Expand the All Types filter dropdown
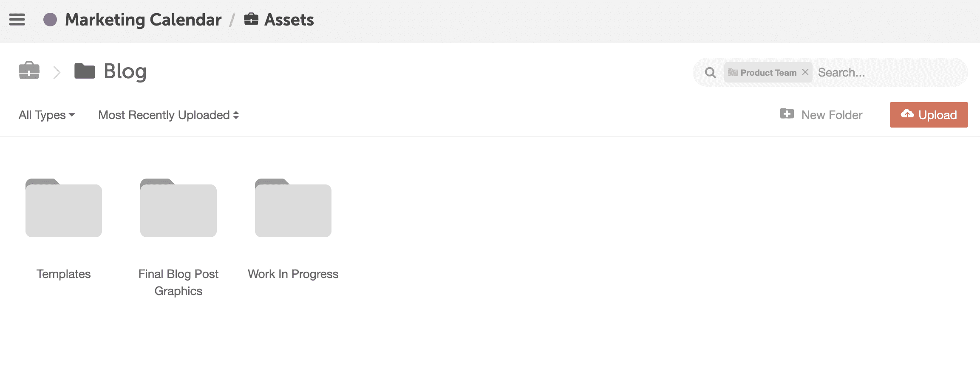This screenshot has height=375, width=980. coord(47,115)
